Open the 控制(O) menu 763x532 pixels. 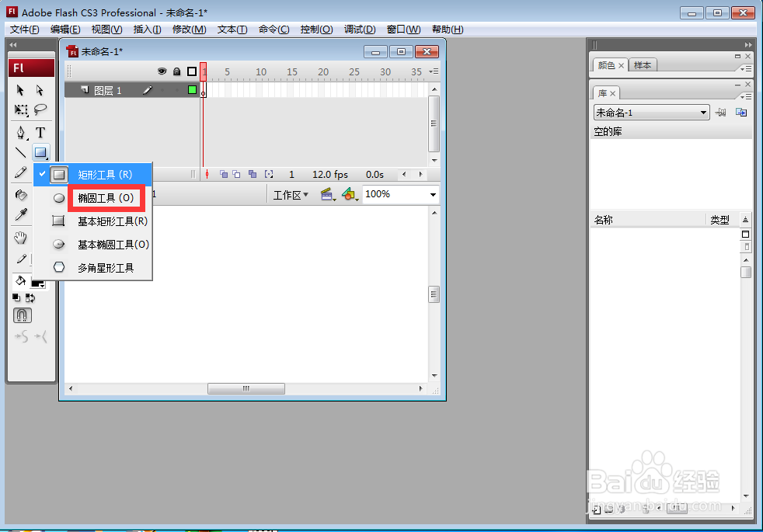tap(317, 30)
